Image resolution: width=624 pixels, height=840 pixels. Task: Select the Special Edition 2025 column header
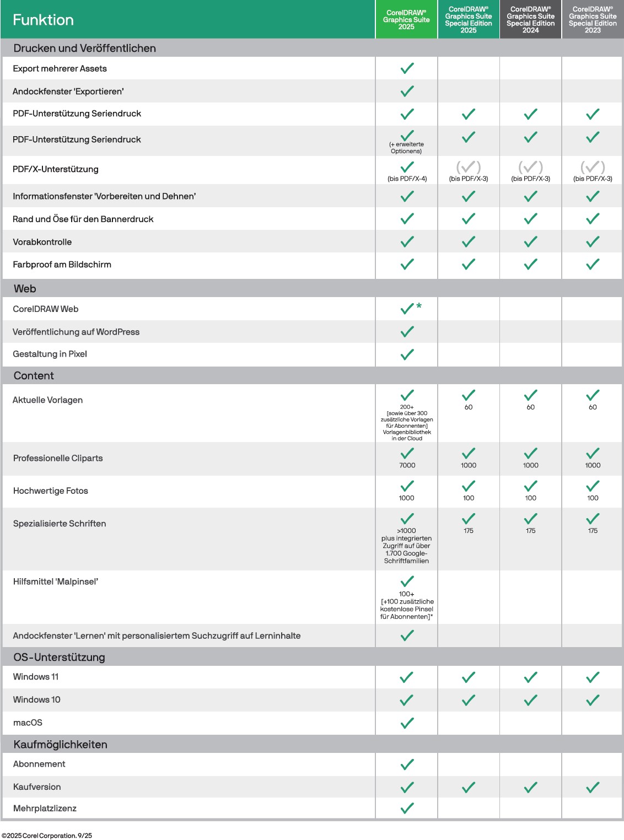coord(469,20)
